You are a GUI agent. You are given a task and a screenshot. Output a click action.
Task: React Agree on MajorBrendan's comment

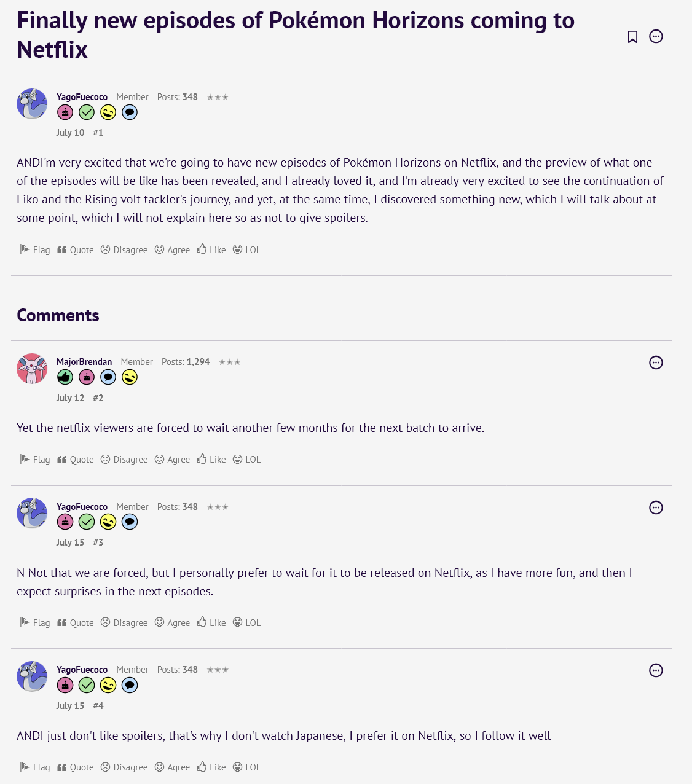[172, 460]
